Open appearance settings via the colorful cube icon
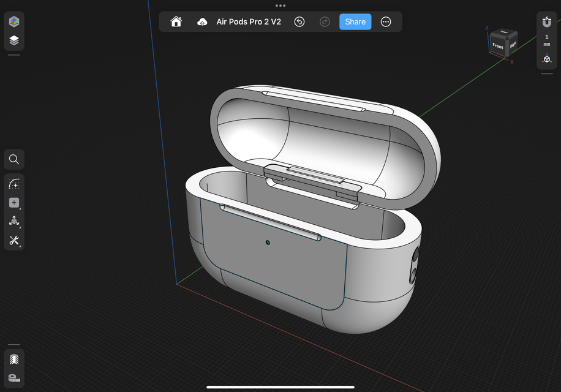The image size is (561, 392). pyautogui.click(x=13, y=22)
